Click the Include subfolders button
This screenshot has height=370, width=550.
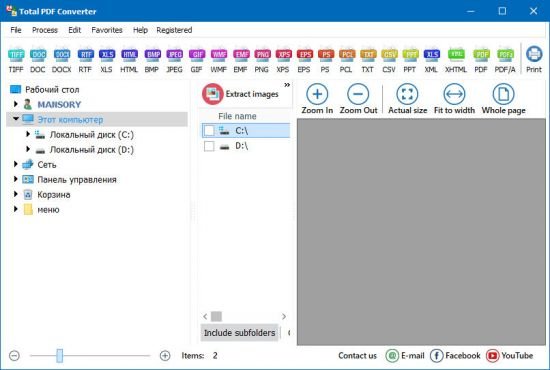tap(240, 333)
